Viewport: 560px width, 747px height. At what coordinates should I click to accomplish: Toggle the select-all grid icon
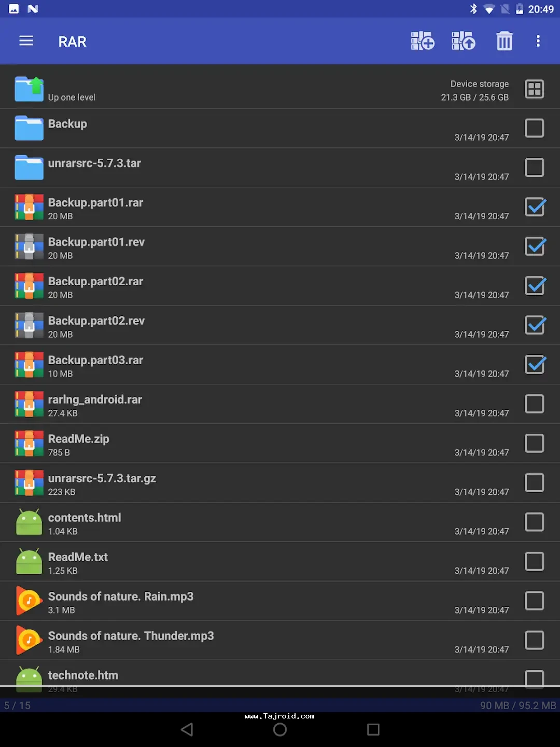(x=534, y=89)
